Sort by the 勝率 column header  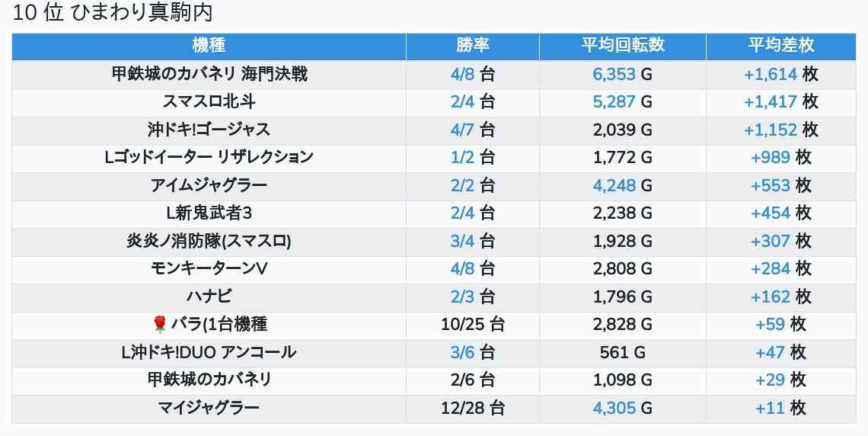coord(473,46)
